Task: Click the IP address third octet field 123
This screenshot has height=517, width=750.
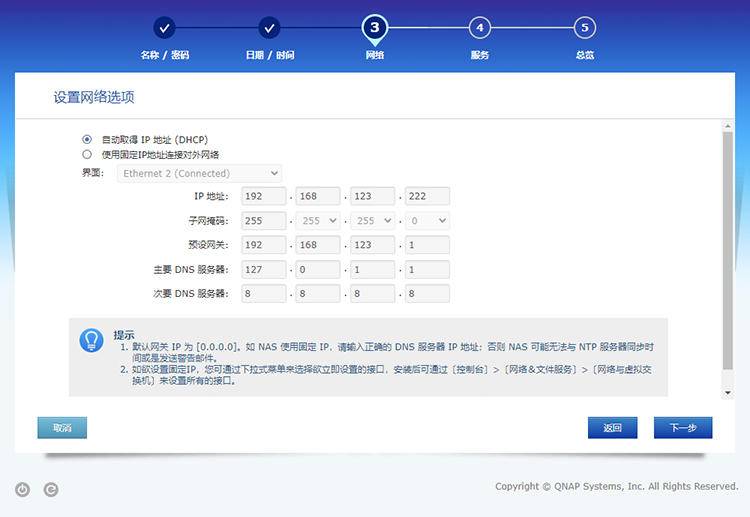Action: point(373,196)
